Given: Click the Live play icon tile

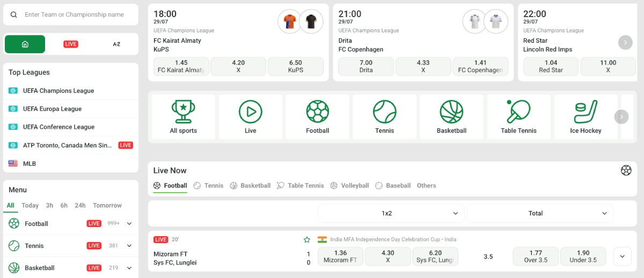Looking at the screenshot, I should [251, 116].
